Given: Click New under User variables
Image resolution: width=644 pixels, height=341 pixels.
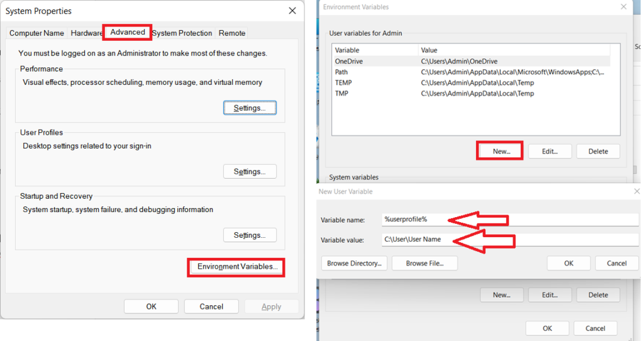Looking at the screenshot, I should click(501, 151).
